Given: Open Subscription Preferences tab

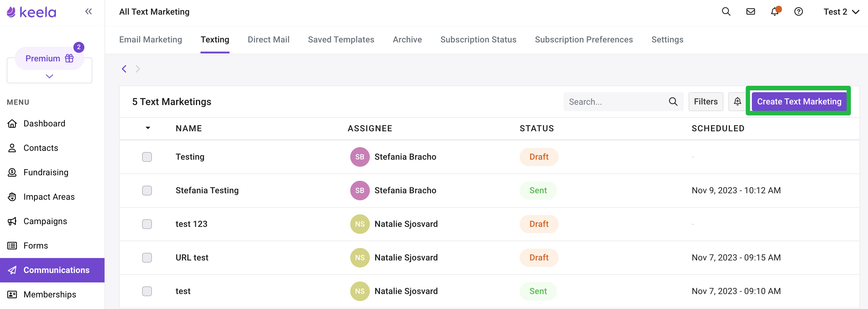Looking at the screenshot, I should point(584,40).
